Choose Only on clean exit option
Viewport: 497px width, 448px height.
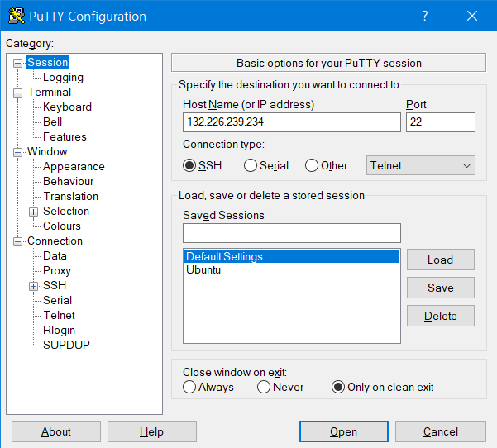pyautogui.click(x=338, y=387)
